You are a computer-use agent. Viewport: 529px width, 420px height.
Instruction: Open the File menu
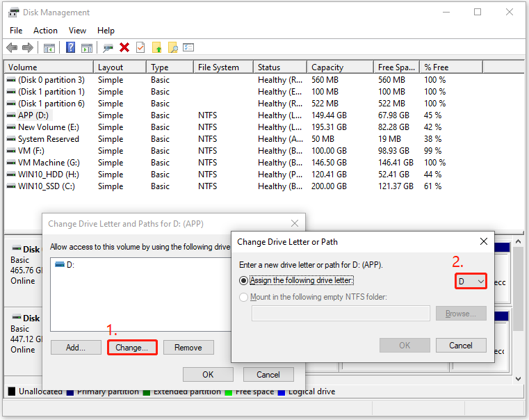[16, 31]
